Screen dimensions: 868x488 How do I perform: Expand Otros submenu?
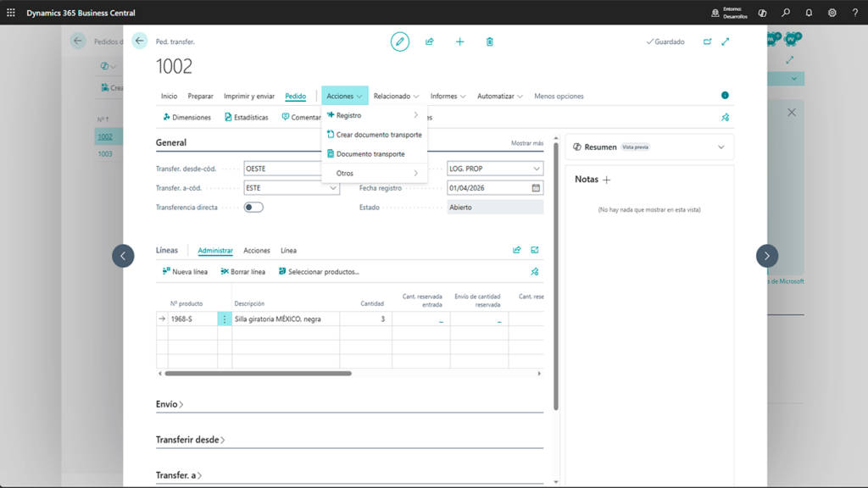(374, 173)
